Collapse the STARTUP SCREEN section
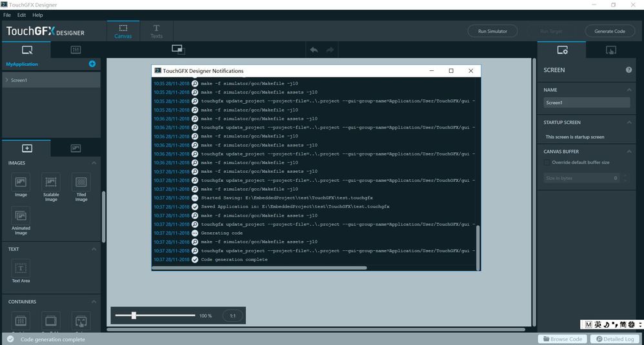Screen dimensions: 644x345 [629, 123]
